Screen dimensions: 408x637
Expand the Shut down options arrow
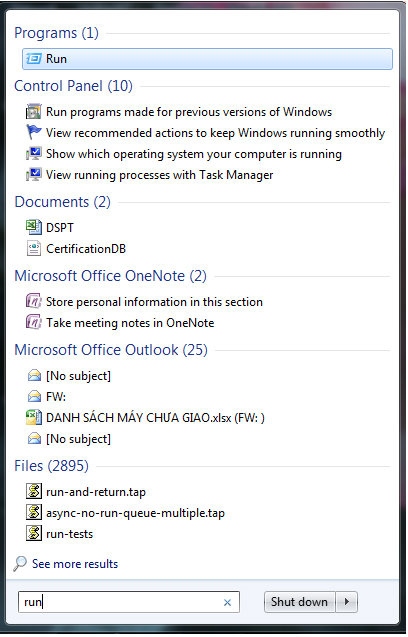point(347,602)
